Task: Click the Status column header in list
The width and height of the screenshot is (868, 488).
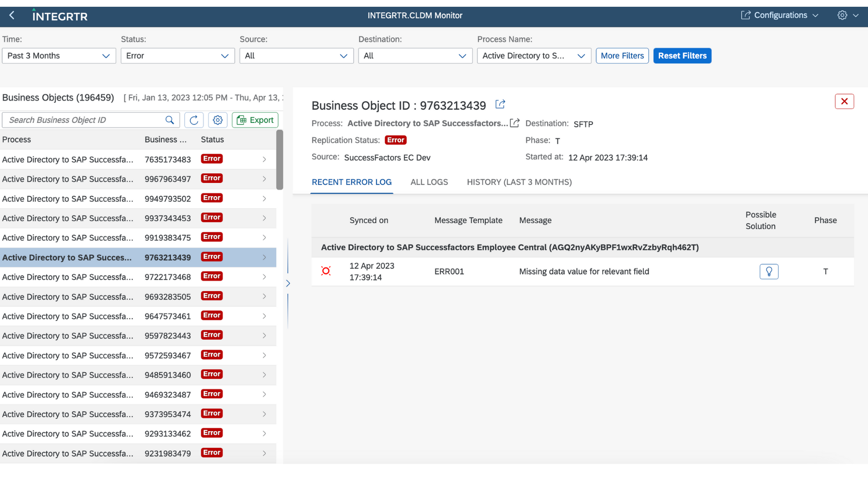Action: coord(212,140)
